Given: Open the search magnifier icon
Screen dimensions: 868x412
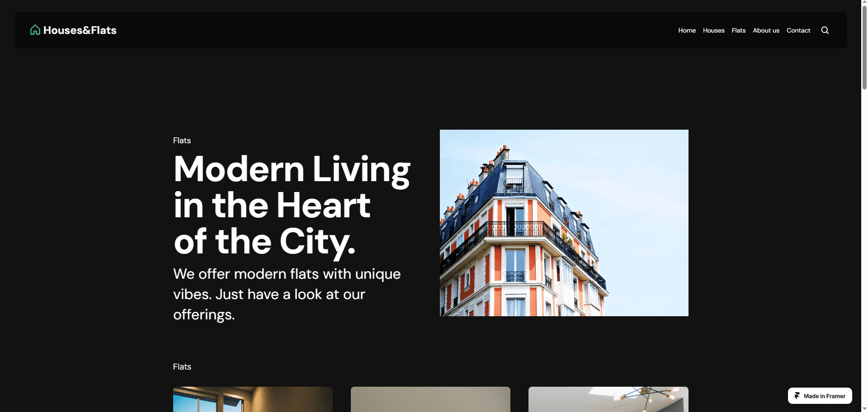Looking at the screenshot, I should pos(825,30).
